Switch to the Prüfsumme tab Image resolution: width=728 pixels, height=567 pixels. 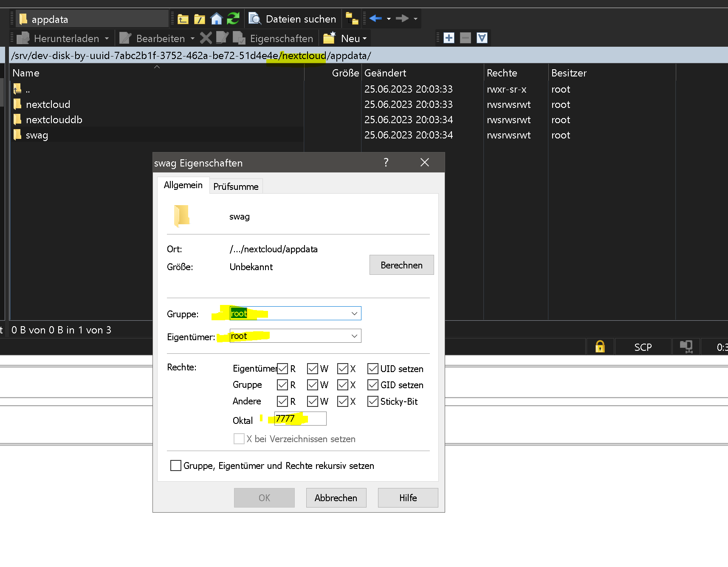(236, 186)
